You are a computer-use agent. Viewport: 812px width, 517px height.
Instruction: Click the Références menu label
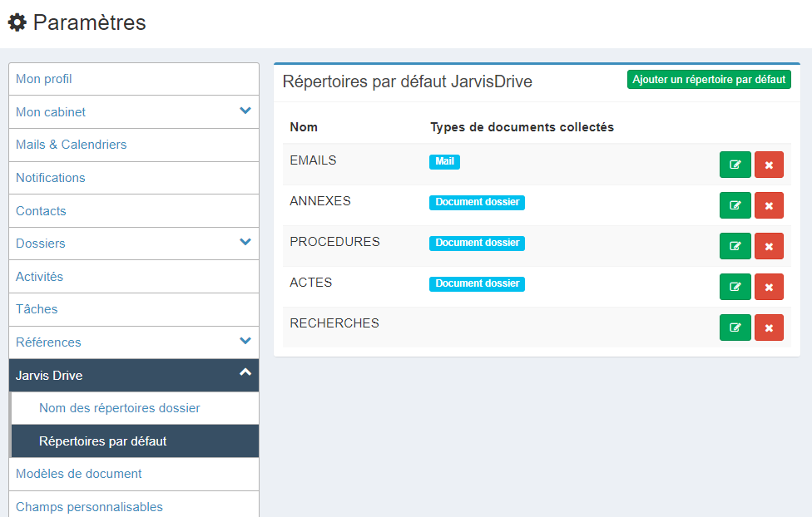click(x=48, y=342)
